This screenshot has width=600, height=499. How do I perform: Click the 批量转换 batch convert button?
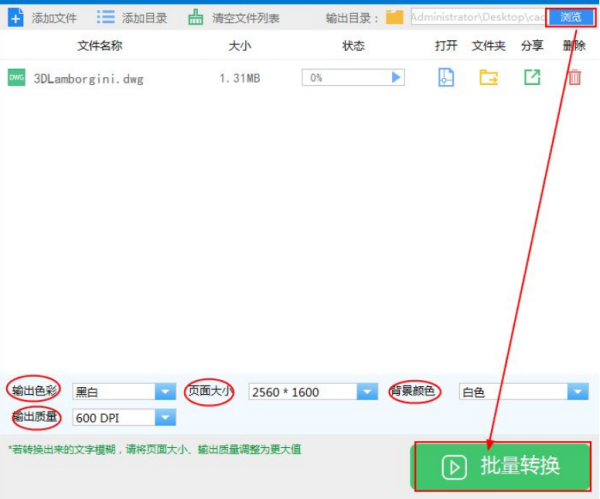[501, 466]
